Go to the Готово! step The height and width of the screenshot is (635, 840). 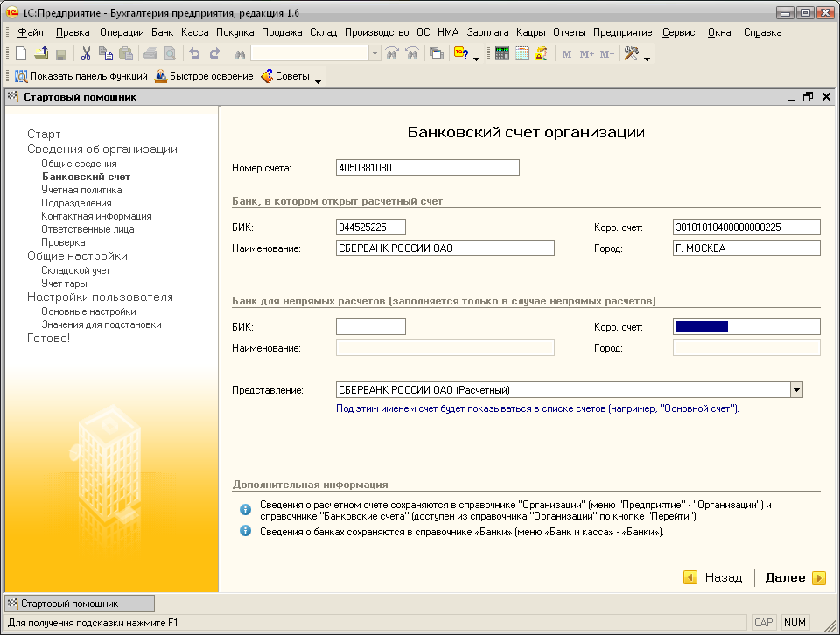(49, 338)
